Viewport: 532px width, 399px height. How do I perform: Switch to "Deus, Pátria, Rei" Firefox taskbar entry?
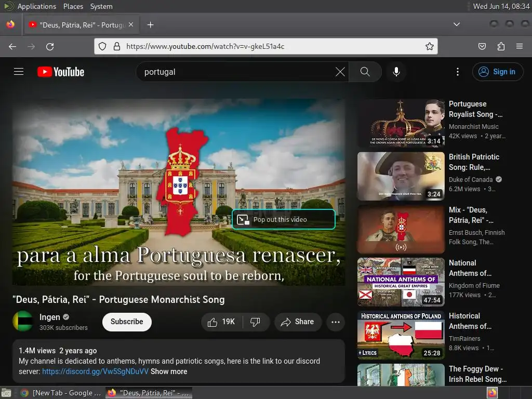point(149,393)
